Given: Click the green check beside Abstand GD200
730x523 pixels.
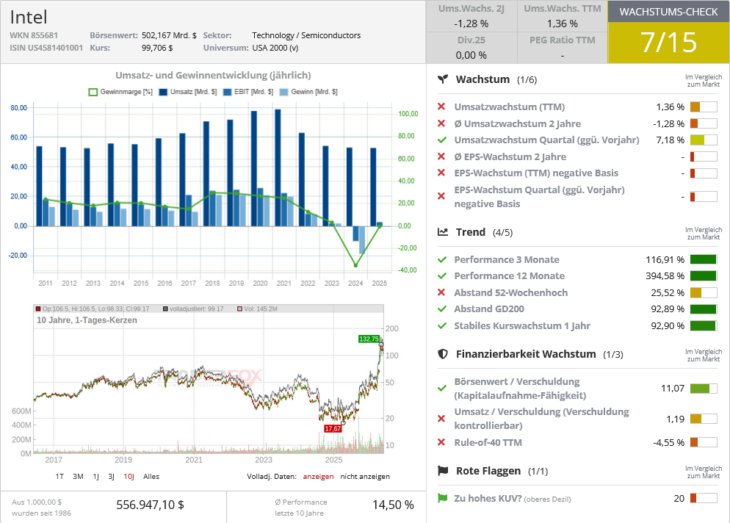Looking at the screenshot, I should coord(442,309).
